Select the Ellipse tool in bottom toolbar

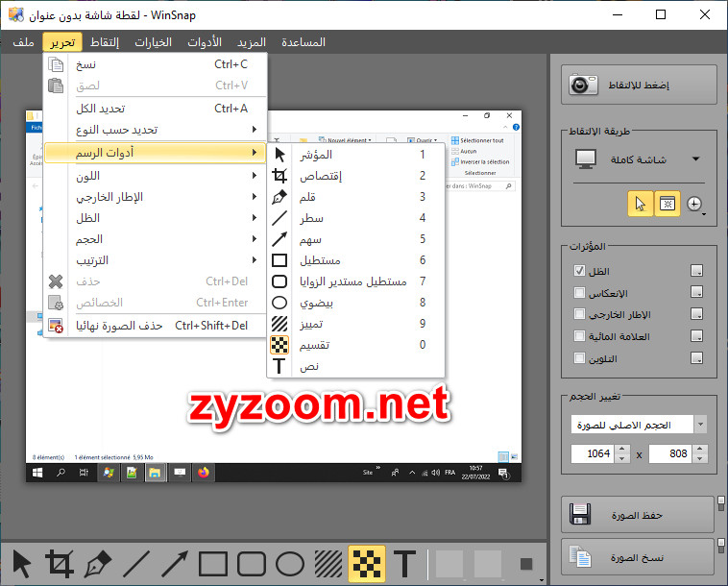[x=290, y=564]
